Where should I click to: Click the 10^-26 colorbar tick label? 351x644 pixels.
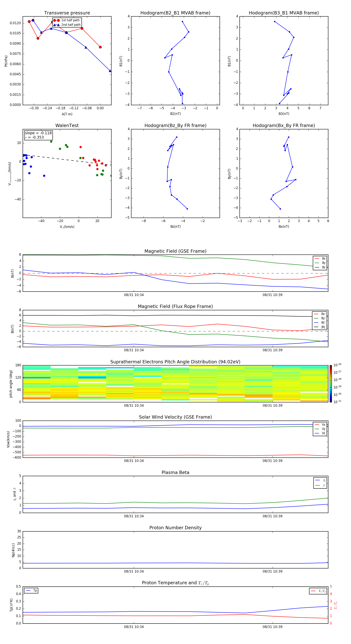[x=337, y=365]
